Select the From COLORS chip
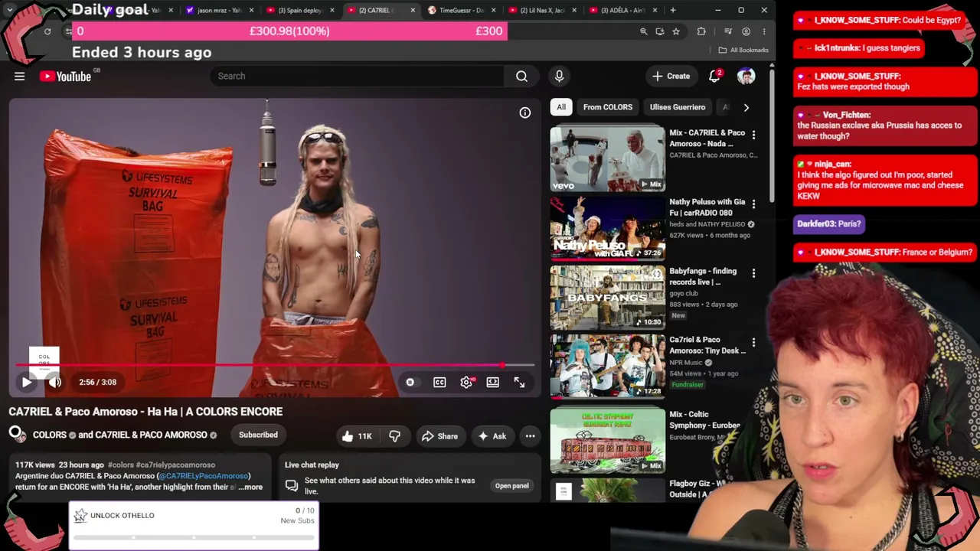Screen dimensions: 980x551 point(608,107)
